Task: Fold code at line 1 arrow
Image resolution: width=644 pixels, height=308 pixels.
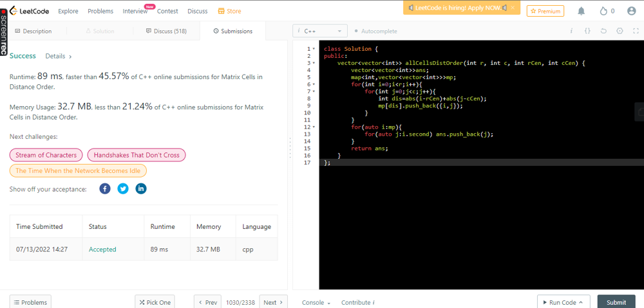Action: click(x=314, y=49)
